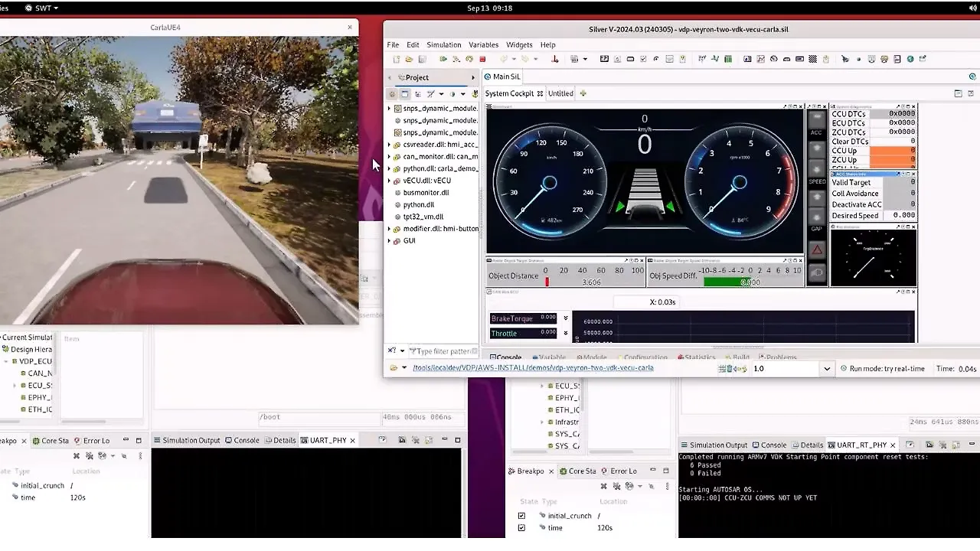Toggle the time breakpoint checkbox
980x551 pixels.
coord(521,528)
